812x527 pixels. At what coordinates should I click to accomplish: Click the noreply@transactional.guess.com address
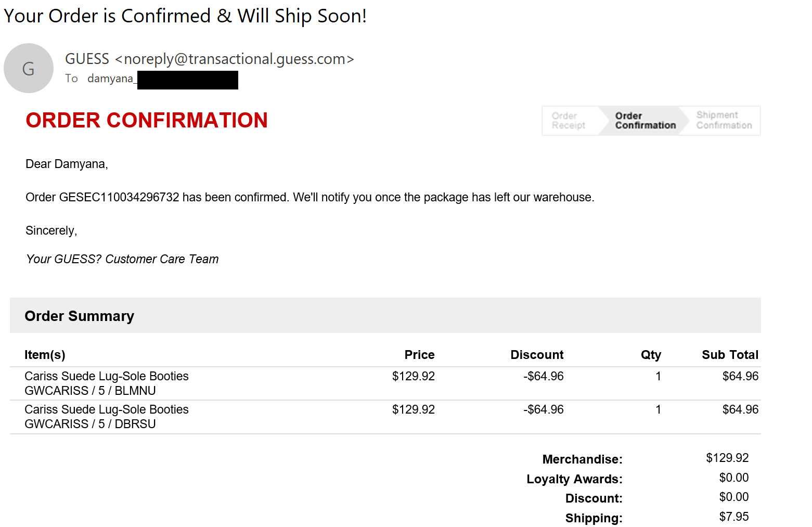pyautogui.click(x=235, y=59)
